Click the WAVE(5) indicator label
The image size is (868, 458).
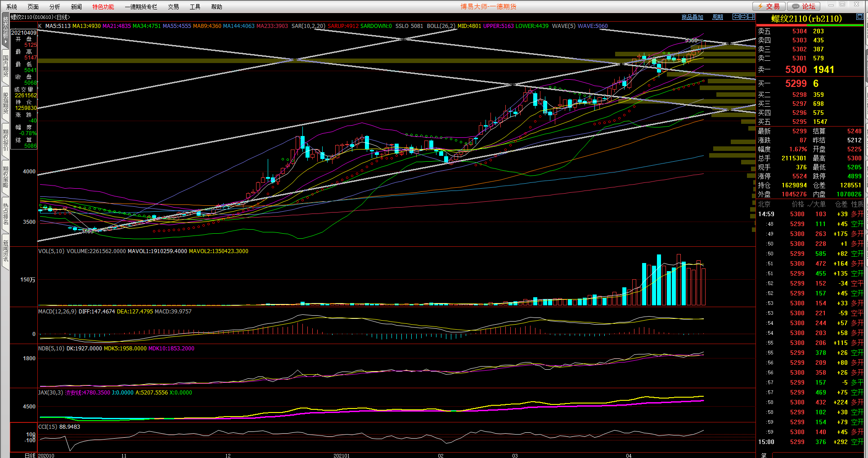pyautogui.click(x=564, y=26)
